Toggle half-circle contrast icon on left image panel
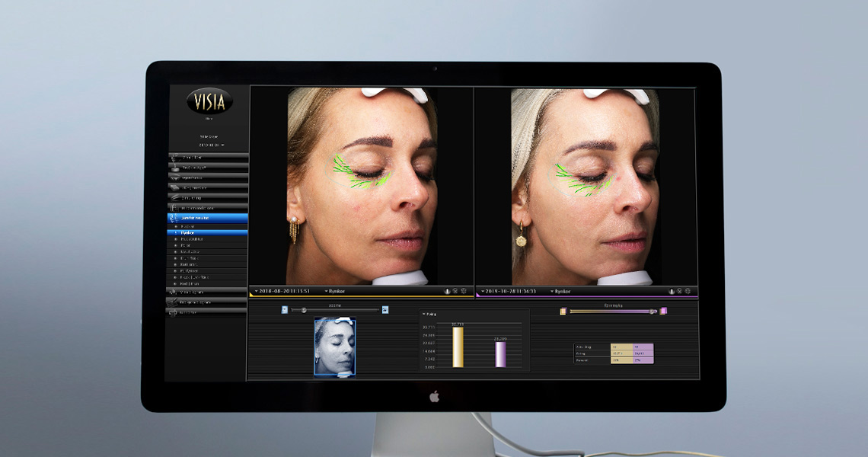The height and width of the screenshot is (457, 868). (447, 291)
